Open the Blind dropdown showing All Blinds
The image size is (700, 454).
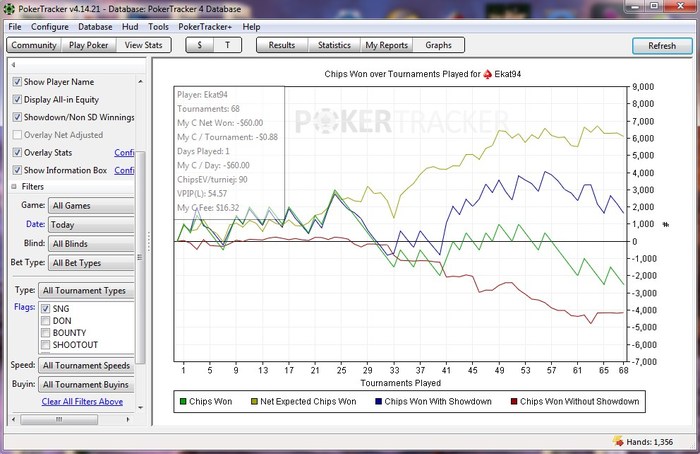(91, 244)
